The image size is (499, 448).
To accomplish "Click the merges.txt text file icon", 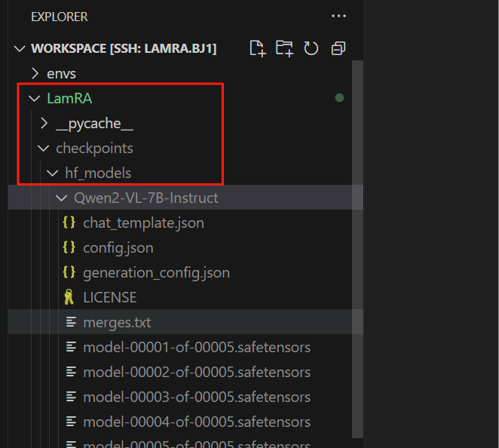I will click(72, 322).
